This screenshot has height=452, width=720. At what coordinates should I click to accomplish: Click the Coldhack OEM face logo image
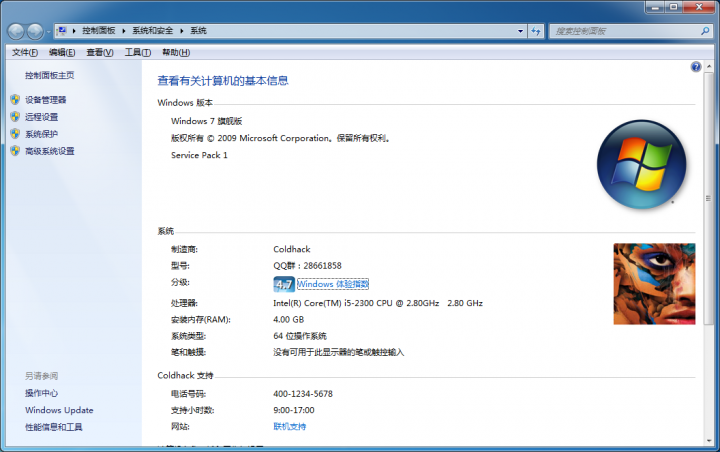click(x=653, y=283)
